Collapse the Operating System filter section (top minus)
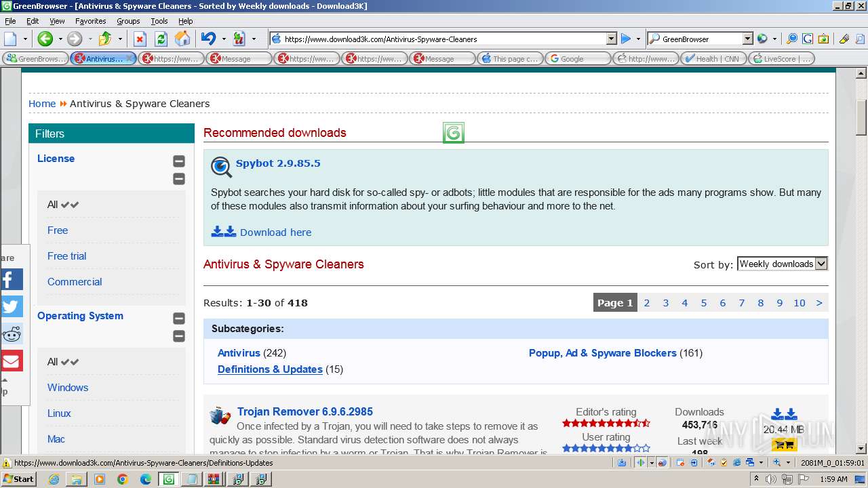This screenshot has height=488, width=868. [179, 319]
